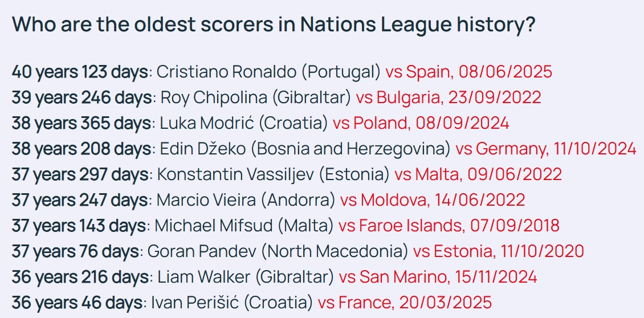This screenshot has height=318, width=644.
Task: Click the 'vs Faroe Islands, 07/09/2018' link
Action: coord(449,226)
